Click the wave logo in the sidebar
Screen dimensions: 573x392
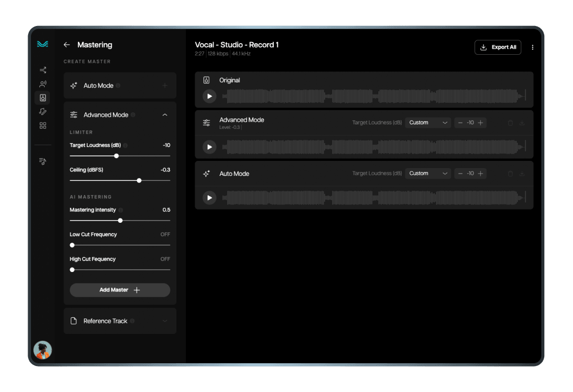pos(43,44)
